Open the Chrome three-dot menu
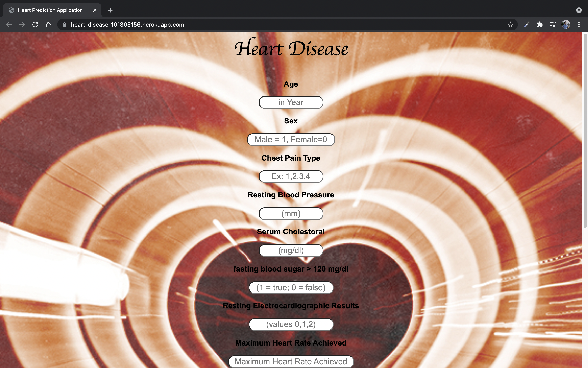The image size is (588, 368). [x=579, y=25]
